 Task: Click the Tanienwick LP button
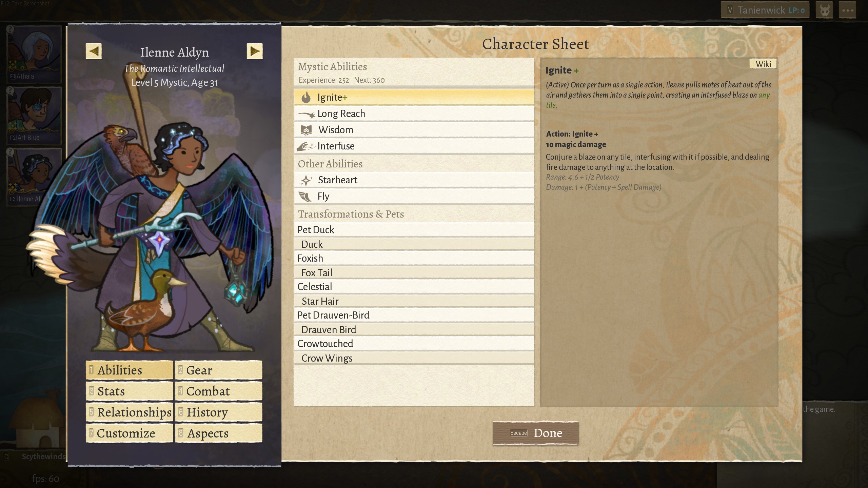pyautogui.click(x=765, y=11)
